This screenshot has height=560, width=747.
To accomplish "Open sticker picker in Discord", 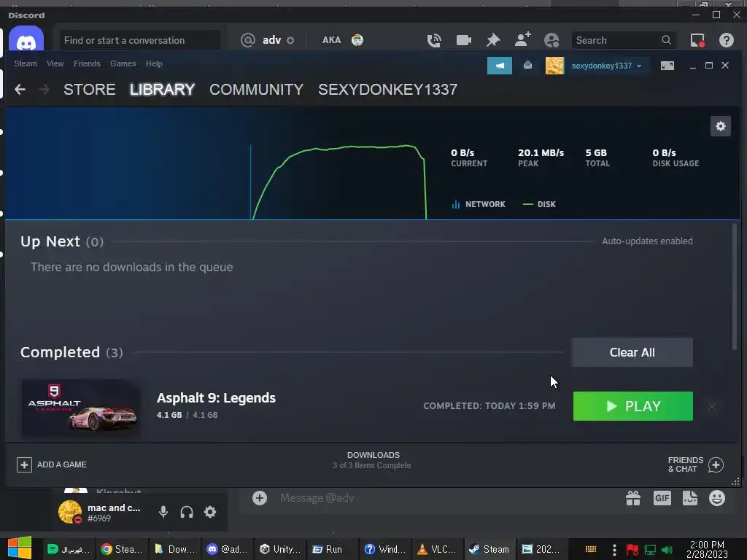I will [690, 498].
